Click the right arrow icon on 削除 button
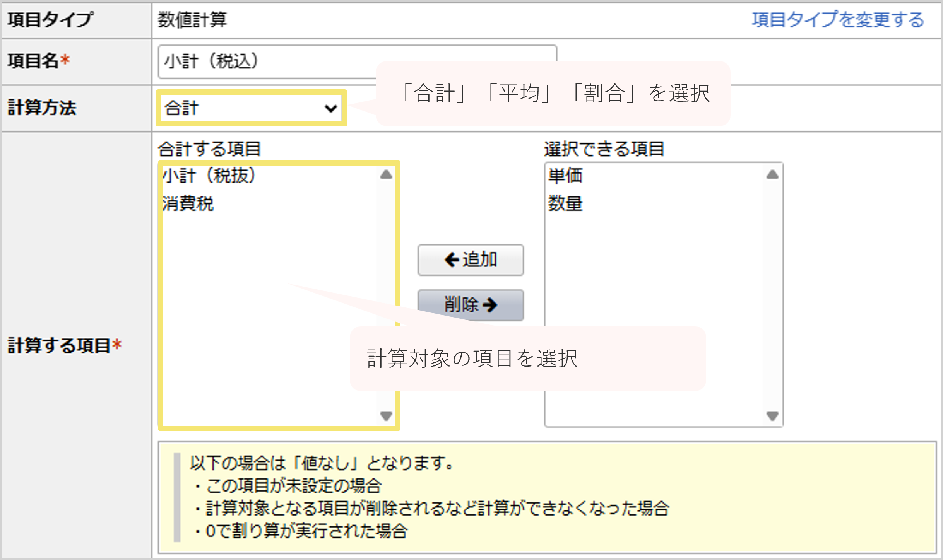The image size is (943, 560). point(490,305)
